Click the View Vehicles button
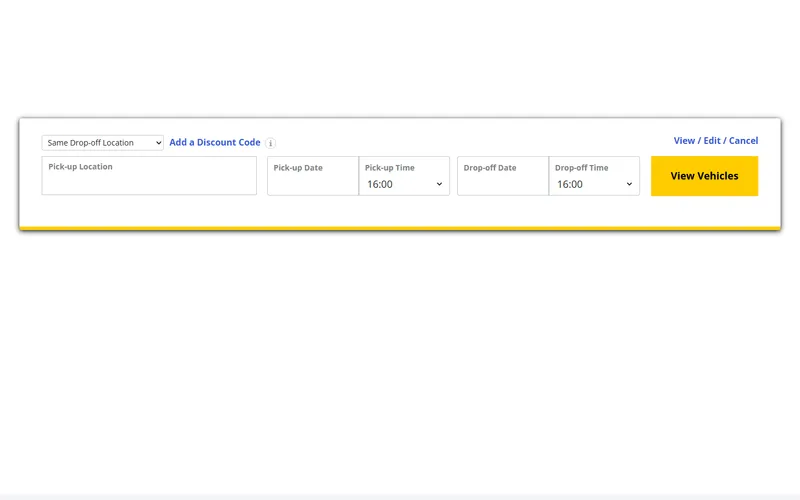800x500 pixels. coord(705,176)
